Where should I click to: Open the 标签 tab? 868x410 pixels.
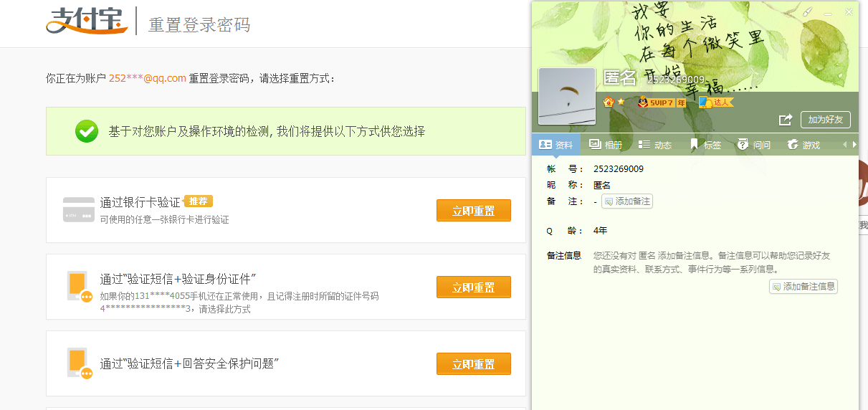705,145
